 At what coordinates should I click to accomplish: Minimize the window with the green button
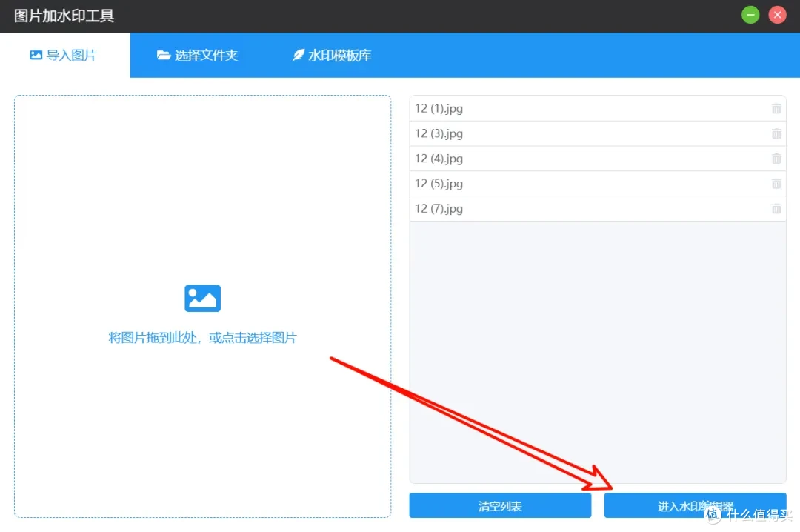pyautogui.click(x=750, y=15)
